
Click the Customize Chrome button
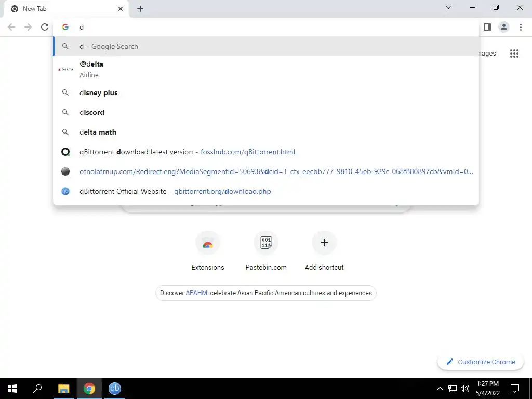pyautogui.click(x=481, y=362)
